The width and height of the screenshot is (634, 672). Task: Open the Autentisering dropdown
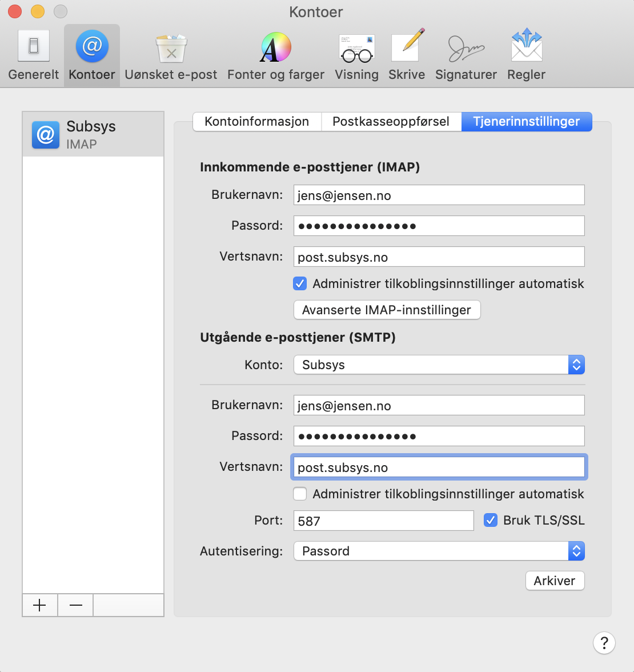pyautogui.click(x=439, y=551)
